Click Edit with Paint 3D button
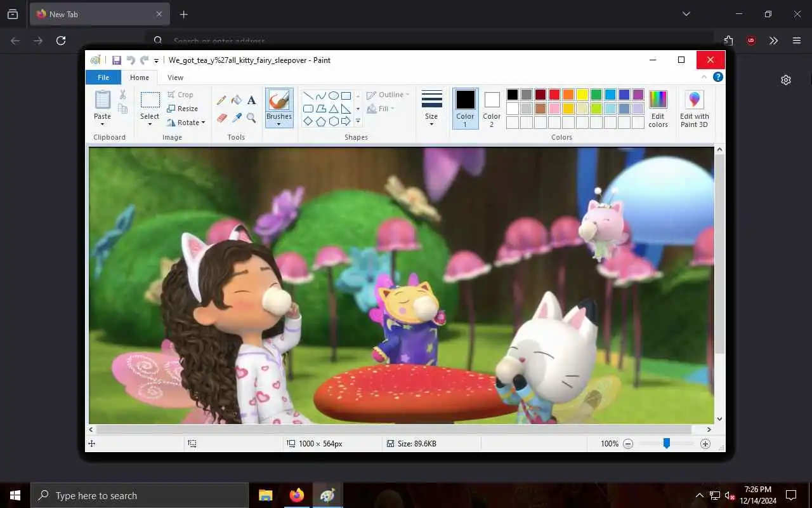Screen dimensions: 812x508 click(x=695, y=109)
